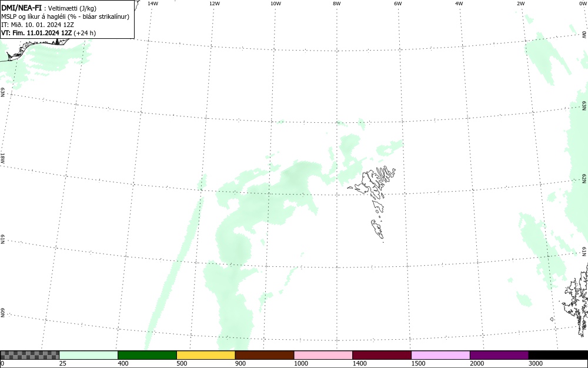588x368 pixels.
Task: Click the legend value "400"
Action: (x=123, y=363)
